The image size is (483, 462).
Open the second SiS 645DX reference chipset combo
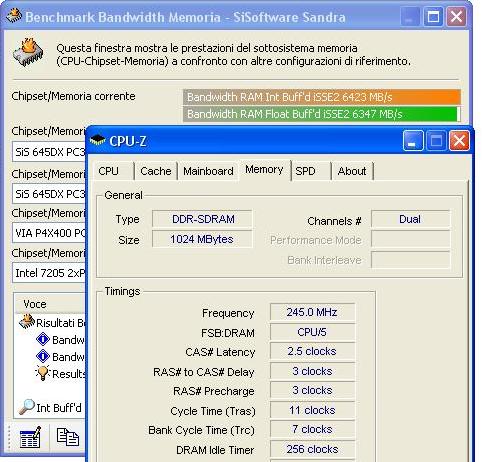[x=49, y=194]
